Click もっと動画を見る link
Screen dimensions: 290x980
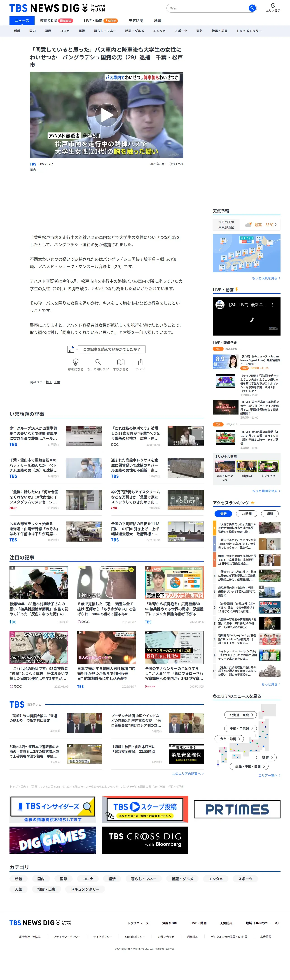(266, 491)
